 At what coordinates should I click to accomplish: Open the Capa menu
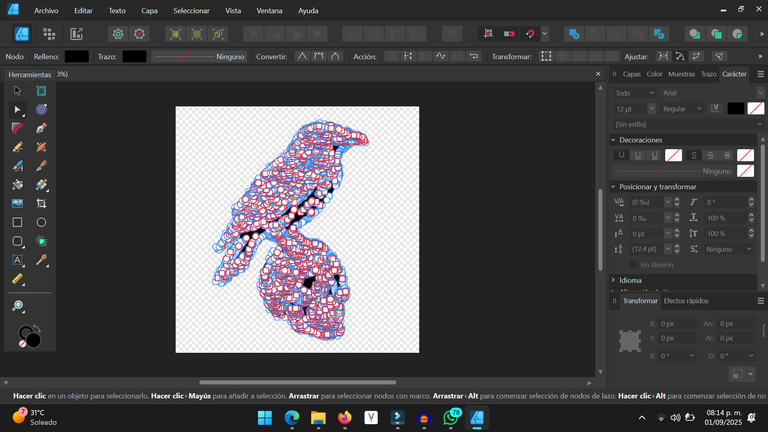[x=149, y=10]
